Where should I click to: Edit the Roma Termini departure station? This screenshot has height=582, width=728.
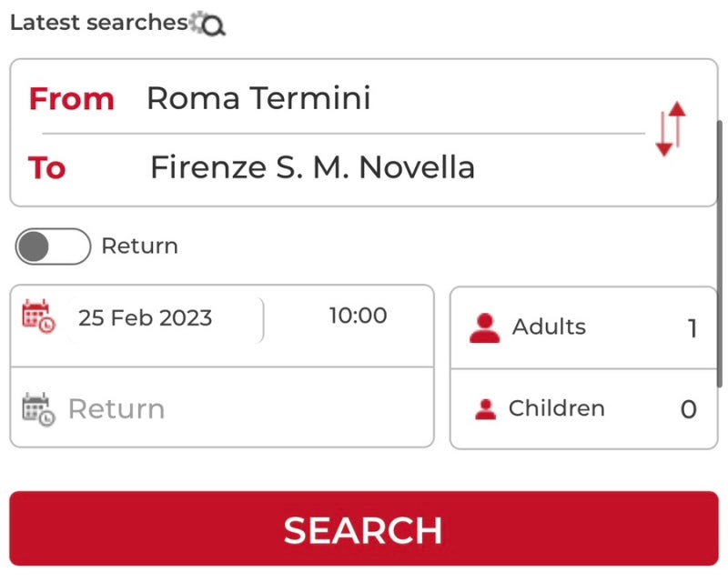click(258, 98)
